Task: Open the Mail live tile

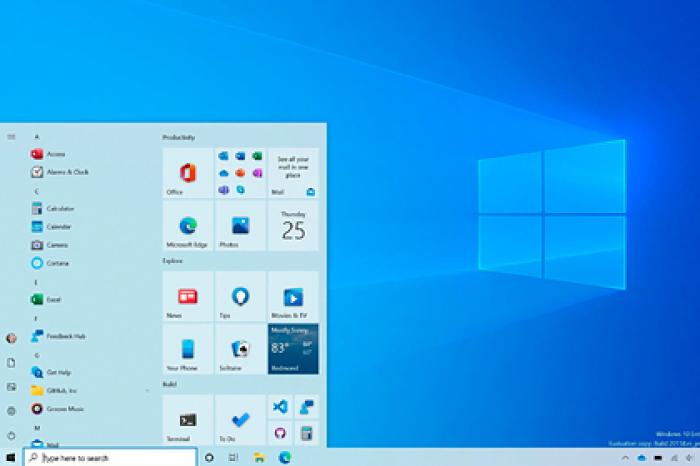Action: click(293, 173)
